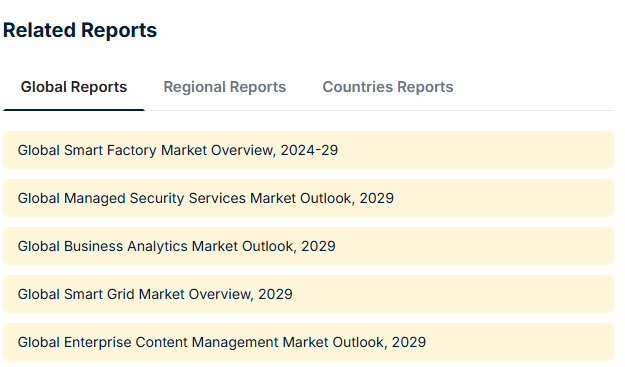This screenshot has height=367, width=625.
Task: Click the underline beneath Global Reports tab
Action: pos(74,110)
